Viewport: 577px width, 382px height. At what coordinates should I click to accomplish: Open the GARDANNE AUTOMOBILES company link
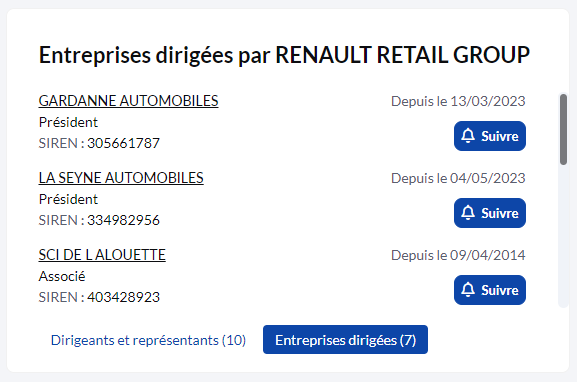click(128, 101)
